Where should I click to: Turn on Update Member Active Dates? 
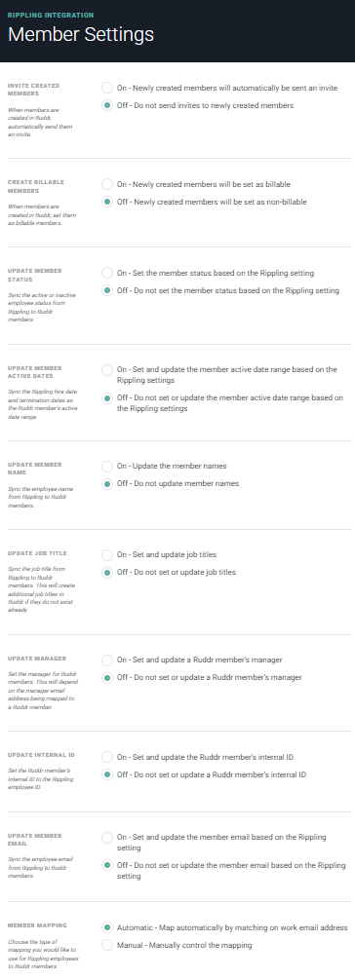coord(107,369)
